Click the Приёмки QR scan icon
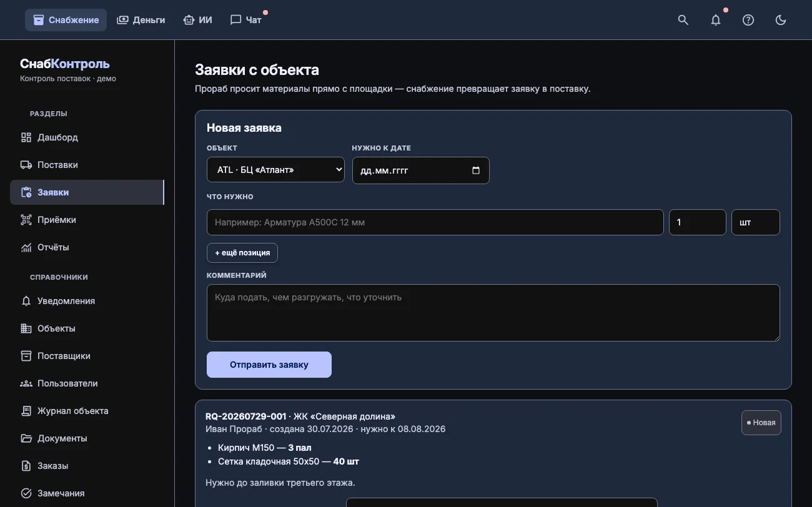The width and height of the screenshot is (812, 507). tap(26, 220)
